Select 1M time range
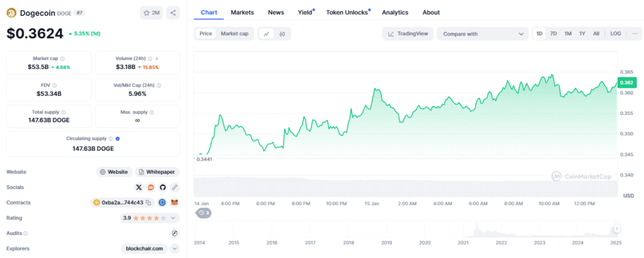This screenshot has height=258, width=644. click(568, 34)
